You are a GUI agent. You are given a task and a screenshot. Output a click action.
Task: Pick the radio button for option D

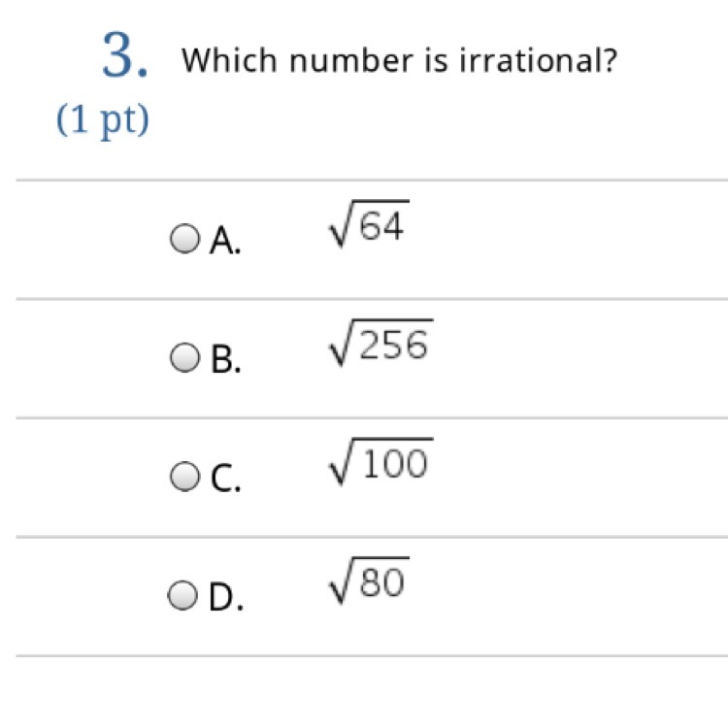[x=182, y=595]
